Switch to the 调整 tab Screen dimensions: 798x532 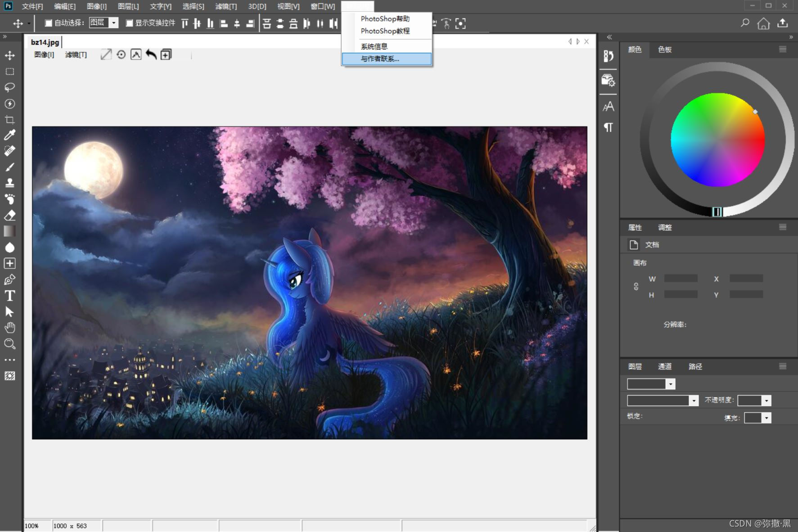click(x=665, y=227)
